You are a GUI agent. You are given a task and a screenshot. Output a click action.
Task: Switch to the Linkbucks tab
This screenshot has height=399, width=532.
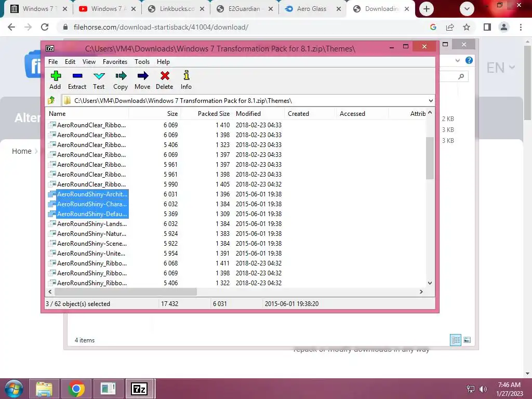[x=177, y=9]
